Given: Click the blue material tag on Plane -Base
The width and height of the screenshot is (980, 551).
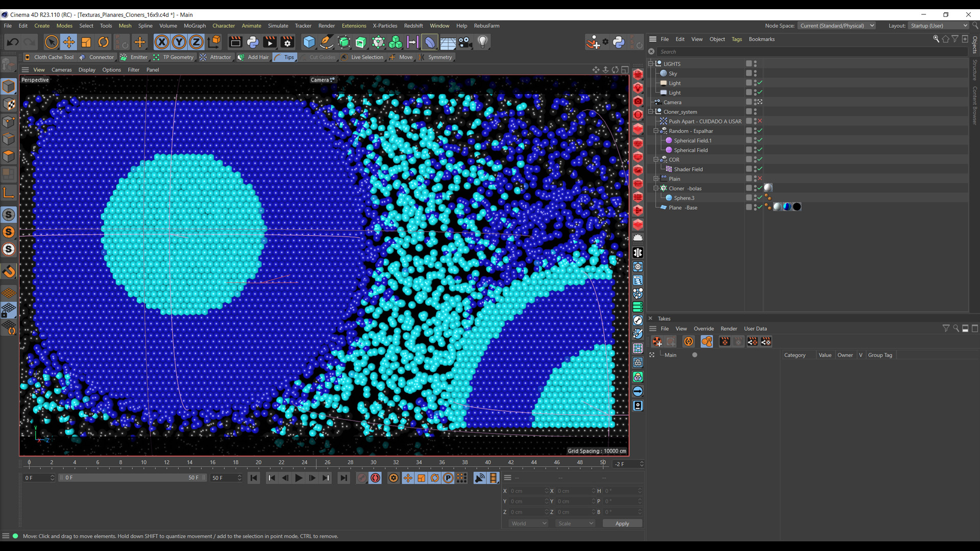Looking at the screenshot, I should pyautogui.click(x=787, y=207).
